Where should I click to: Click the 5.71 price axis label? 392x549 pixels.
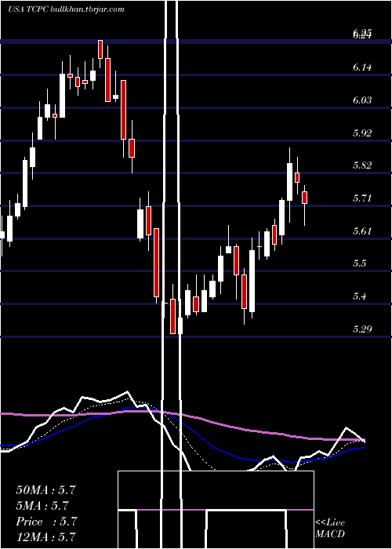pyautogui.click(x=362, y=198)
